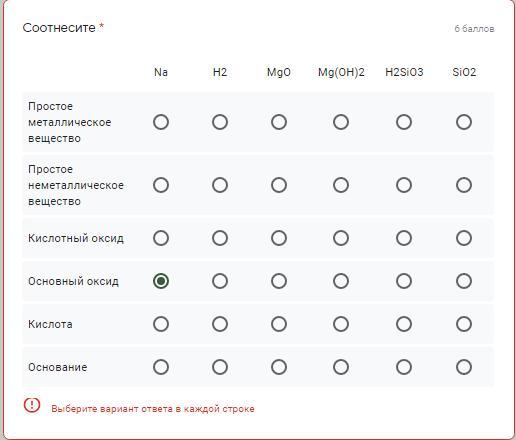Select Mg(OH)2 for Кислота row

pos(341,324)
